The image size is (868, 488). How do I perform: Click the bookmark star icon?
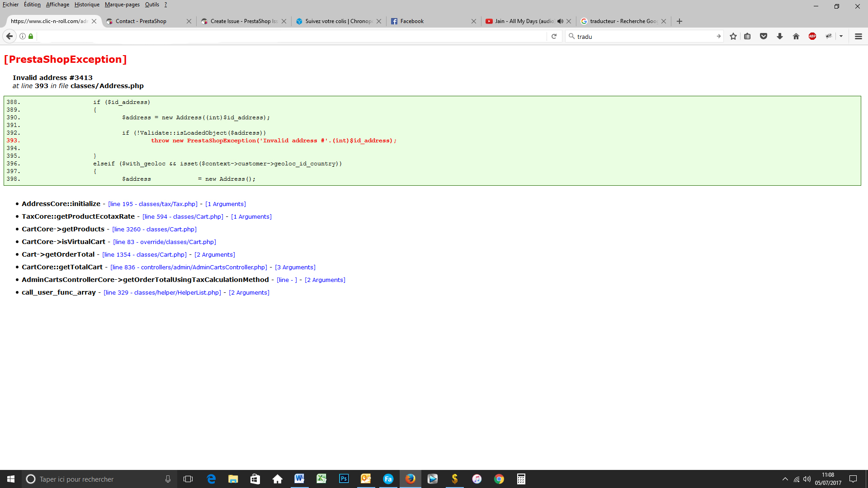(733, 36)
